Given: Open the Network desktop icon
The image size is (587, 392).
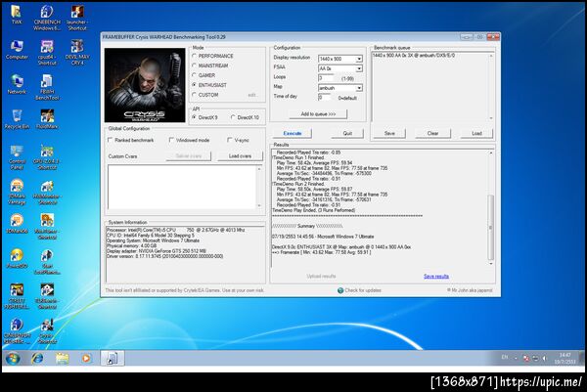Looking at the screenshot, I should [17, 84].
